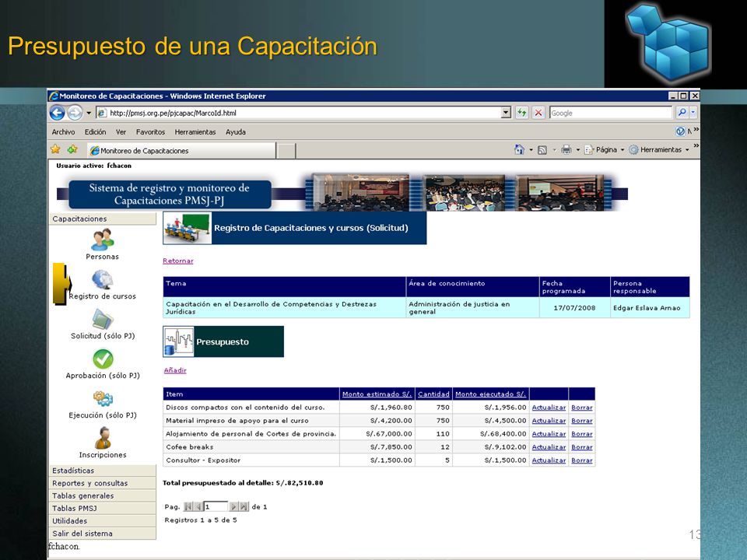Expand the address bar history dropdown
Image resolution: width=747 pixels, height=560 pixels.
(506, 113)
